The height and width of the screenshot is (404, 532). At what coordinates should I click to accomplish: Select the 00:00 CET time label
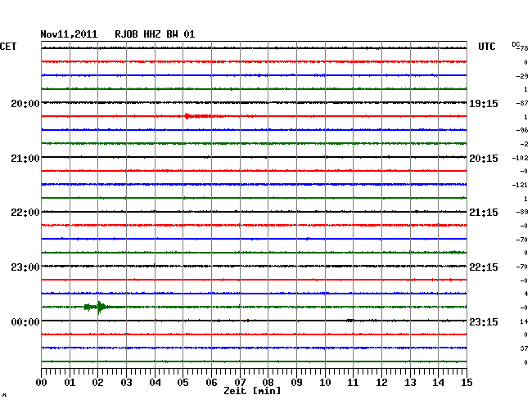coord(25,321)
